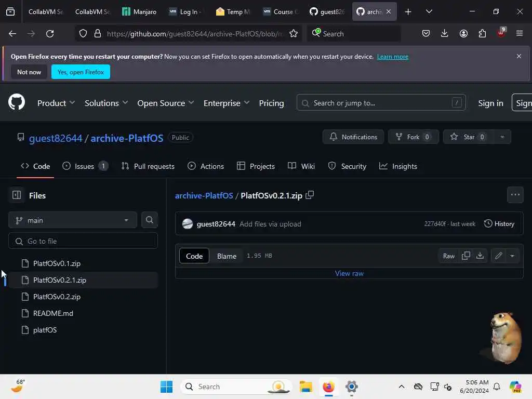
Task: Open the Projects tab
Action: [x=256, y=166]
